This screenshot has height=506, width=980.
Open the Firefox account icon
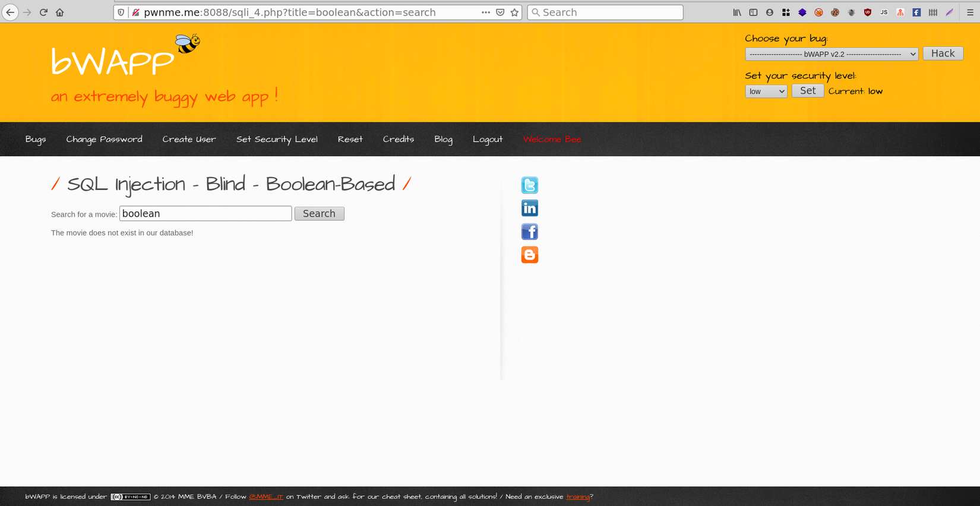coord(770,12)
